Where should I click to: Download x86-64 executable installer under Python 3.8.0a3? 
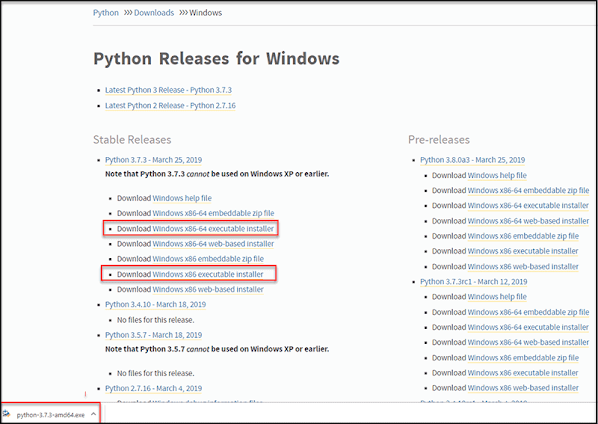528,205
